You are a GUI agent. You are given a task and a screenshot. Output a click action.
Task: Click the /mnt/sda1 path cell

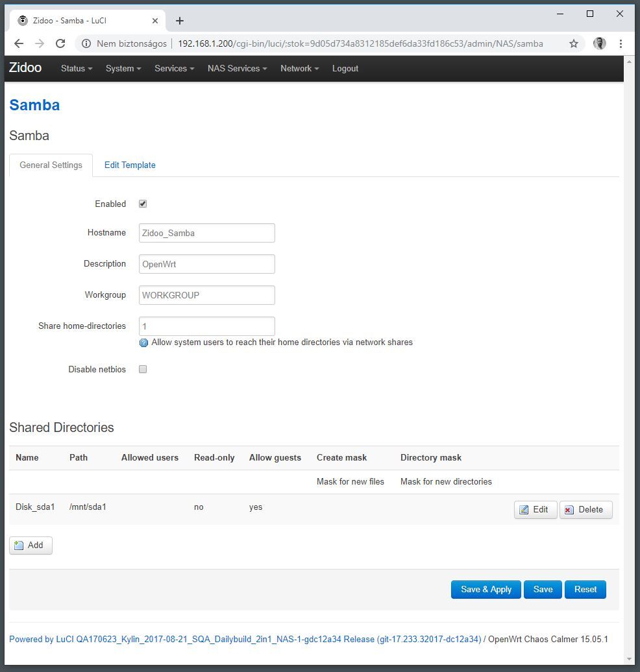tap(88, 507)
